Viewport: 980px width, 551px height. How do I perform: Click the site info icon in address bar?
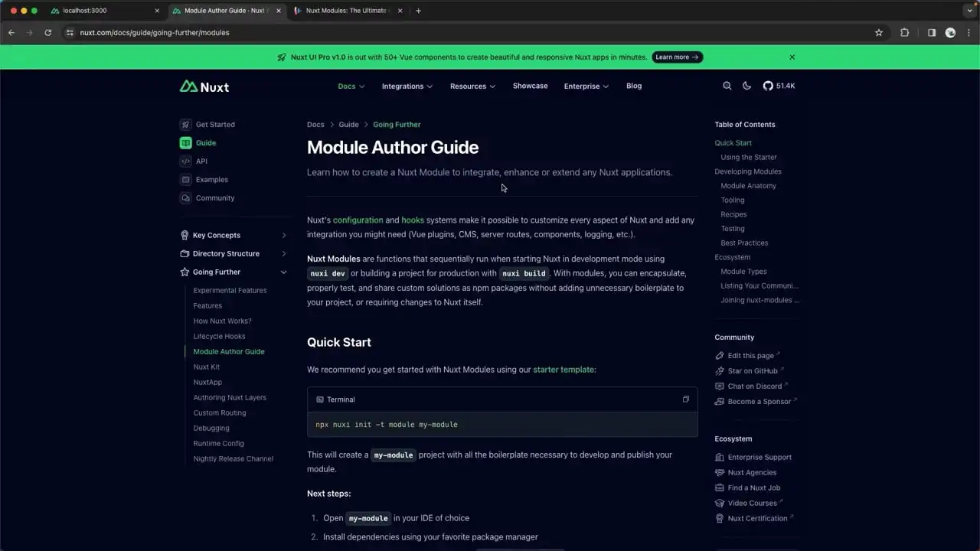point(70,33)
